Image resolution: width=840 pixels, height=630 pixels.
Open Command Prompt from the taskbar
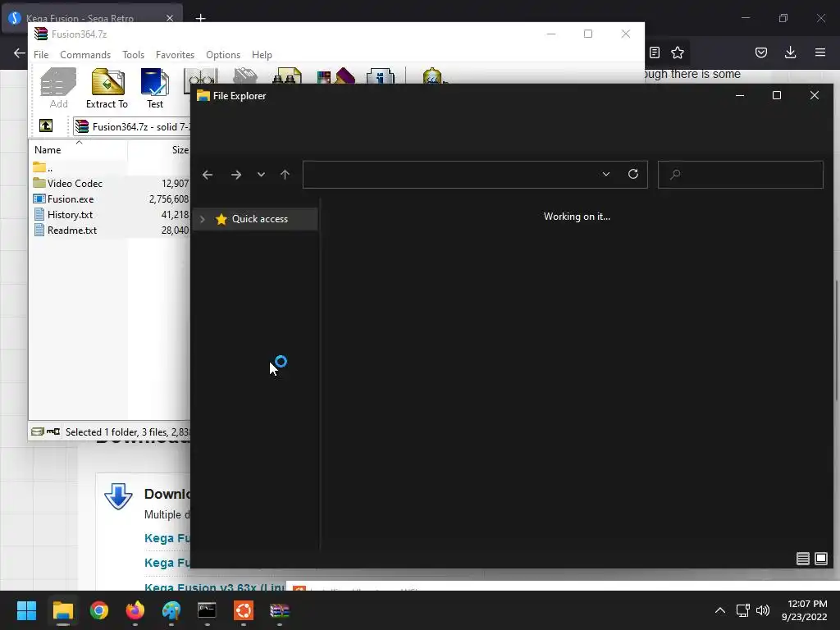pyautogui.click(x=207, y=610)
